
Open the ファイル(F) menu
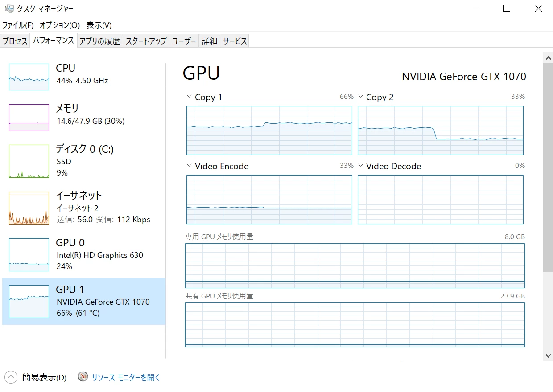pyautogui.click(x=18, y=25)
